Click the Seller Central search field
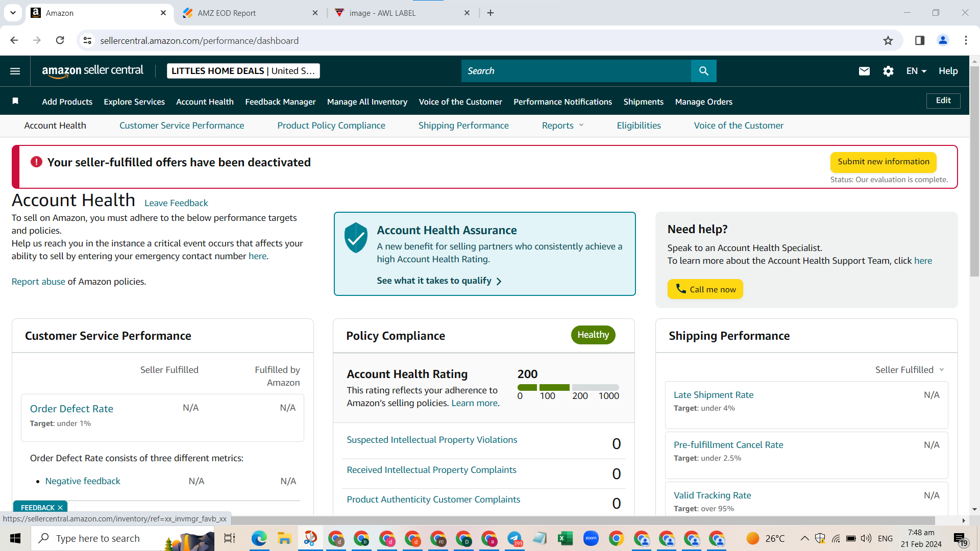The width and height of the screenshot is (980, 551). click(576, 71)
